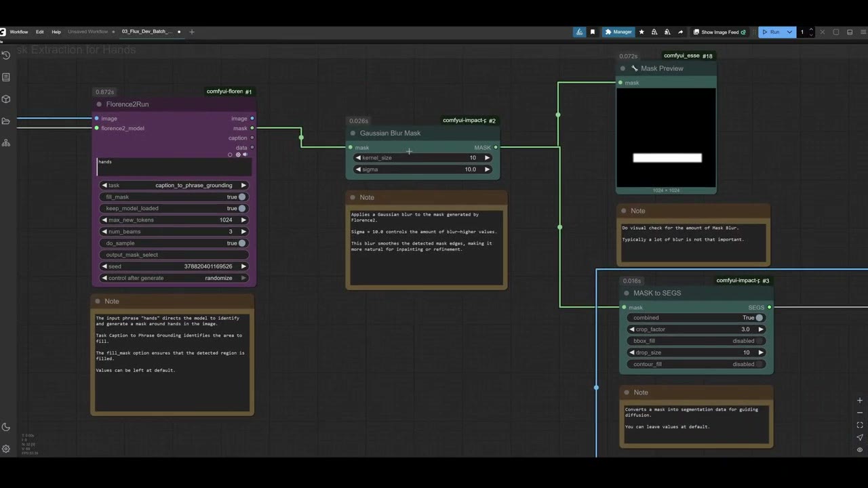Image resolution: width=868 pixels, height=488 pixels.
Task: Click the mask preview thumbnail image
Action: pos(666,138)
